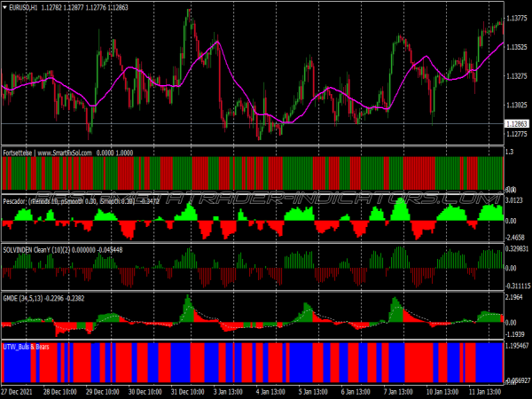Screen dimensions: 532x399
Task: Click price scale value 1.13525
Action: 517,47
